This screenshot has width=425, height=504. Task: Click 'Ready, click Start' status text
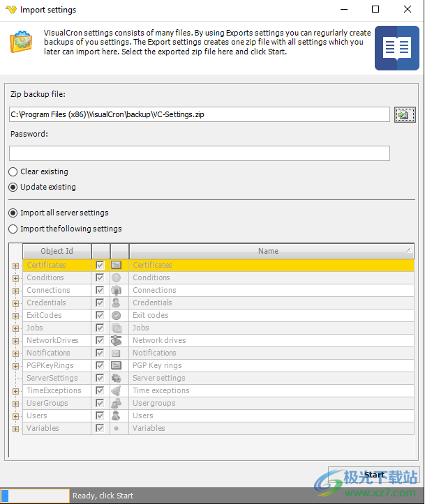coord(103,496)
